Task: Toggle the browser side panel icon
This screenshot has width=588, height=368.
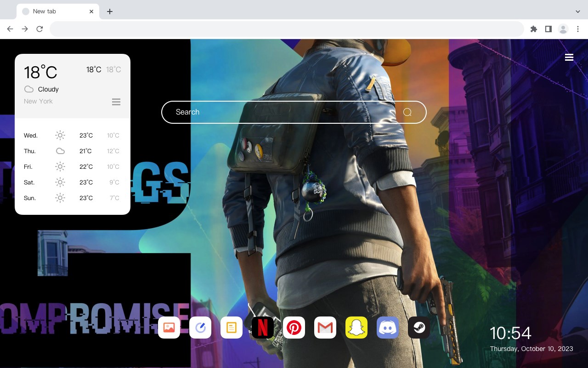Action: pyautogui.click(x=548, y=29)
